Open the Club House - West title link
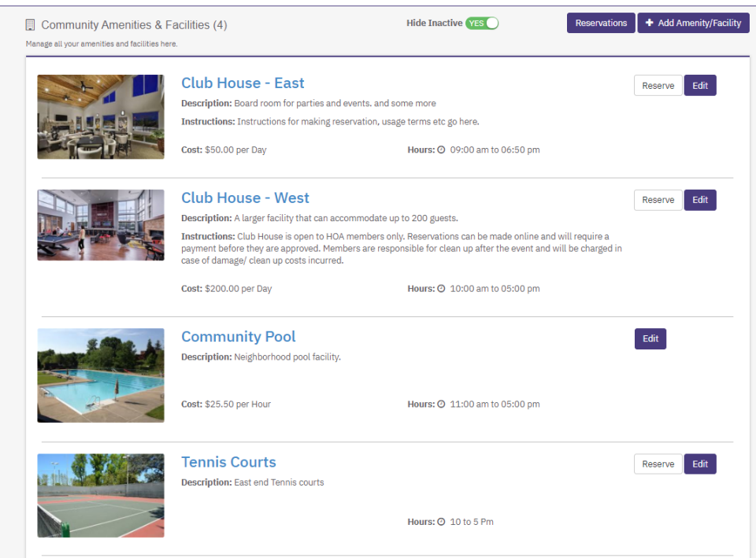 [x=245, y=198]
